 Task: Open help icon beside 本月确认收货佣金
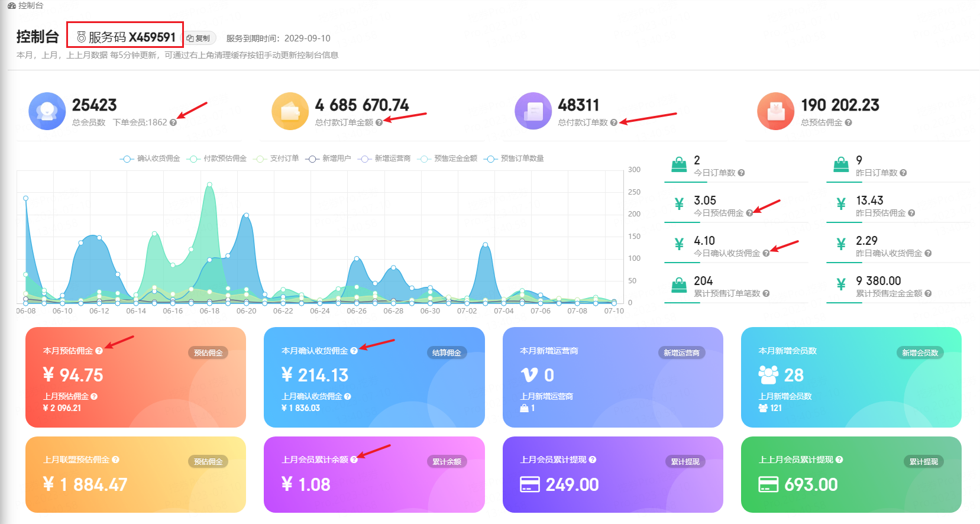tap(354, 351)
